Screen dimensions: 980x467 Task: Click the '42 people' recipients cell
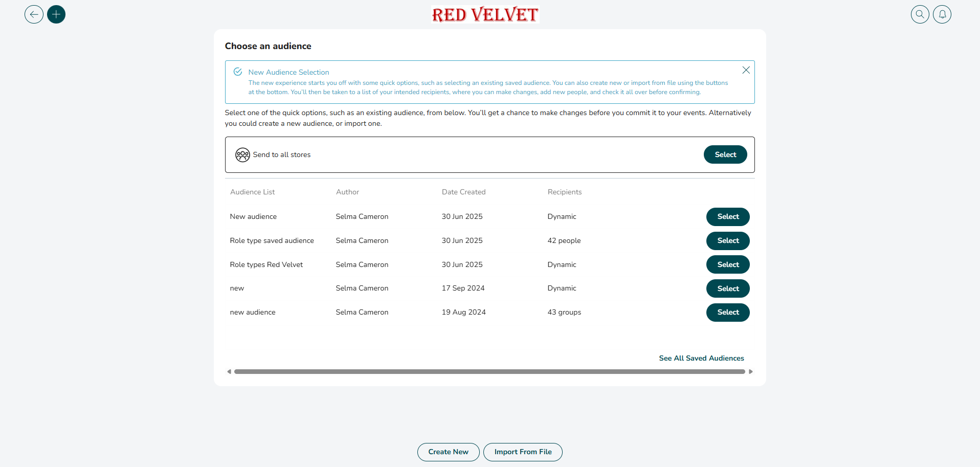pos(564,240)
